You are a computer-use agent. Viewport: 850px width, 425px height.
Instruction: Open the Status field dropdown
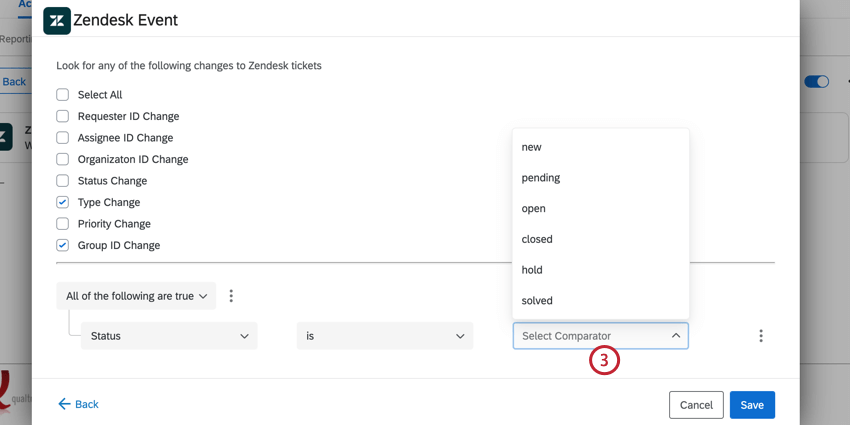(169, 336)
